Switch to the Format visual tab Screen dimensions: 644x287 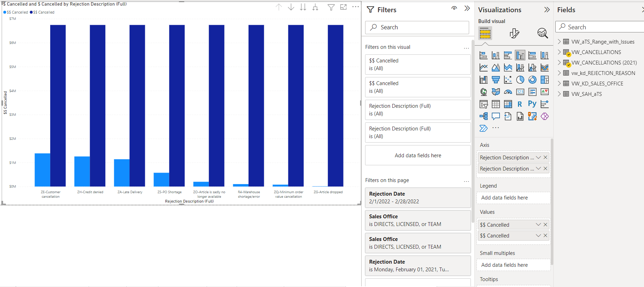pyautogui.click(x=514, y=33)
